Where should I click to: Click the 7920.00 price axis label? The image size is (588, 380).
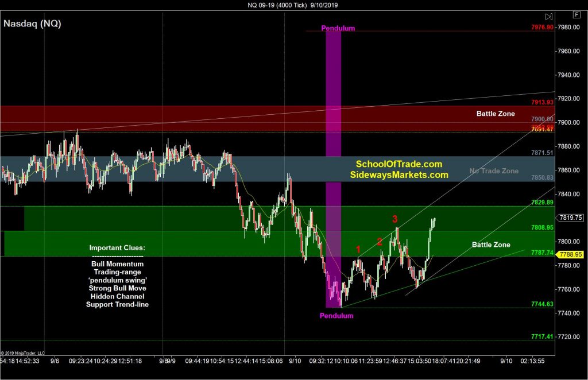pos(568,99)
